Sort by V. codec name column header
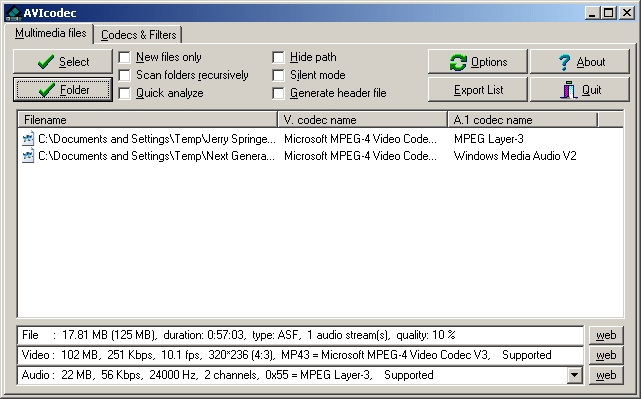The width and height of the screenshot is (641, 399). click(362, 120)
